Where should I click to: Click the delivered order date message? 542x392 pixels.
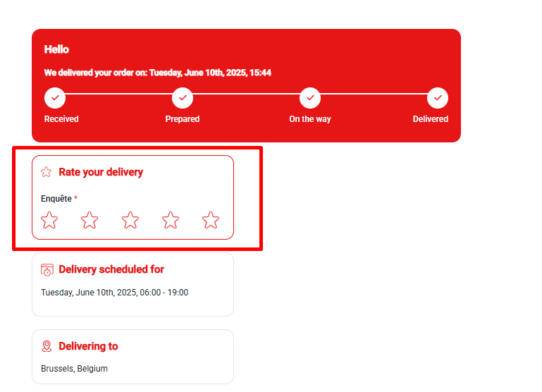tap(158, 73)
